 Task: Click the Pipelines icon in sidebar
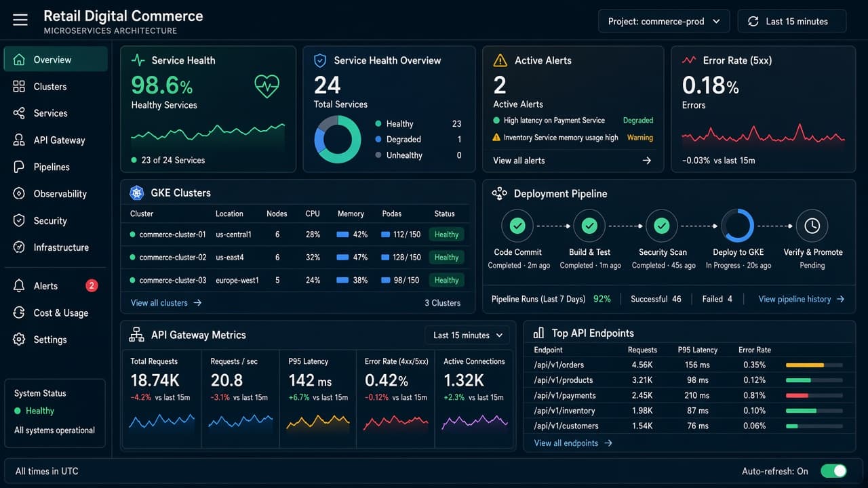19,167
